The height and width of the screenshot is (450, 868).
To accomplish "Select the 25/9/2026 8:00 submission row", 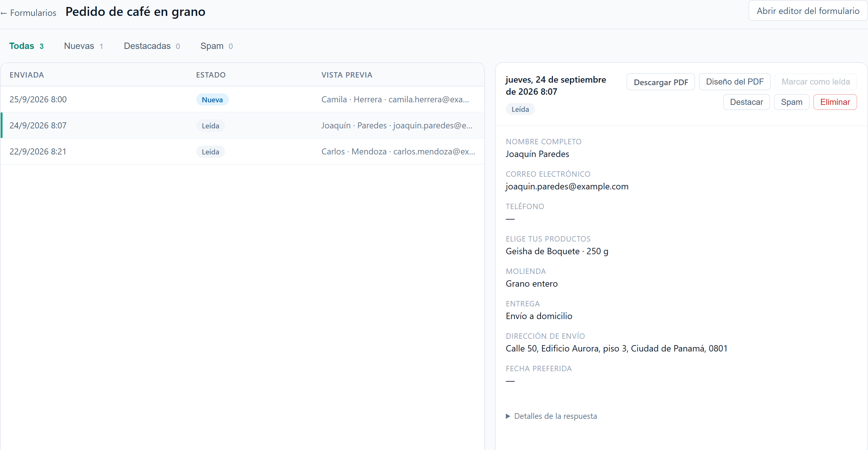I will (243, 99).
